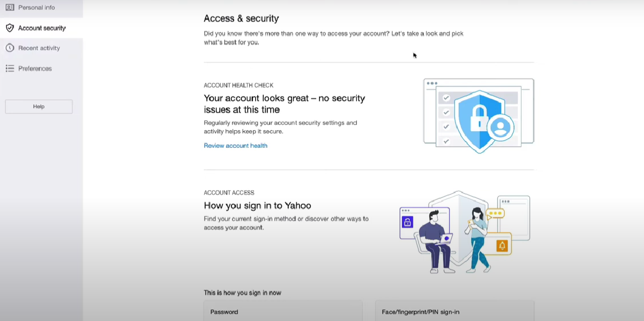Viewport: 644px width, 321px height.
Task: Open the Review account health link
Action: 235,145
